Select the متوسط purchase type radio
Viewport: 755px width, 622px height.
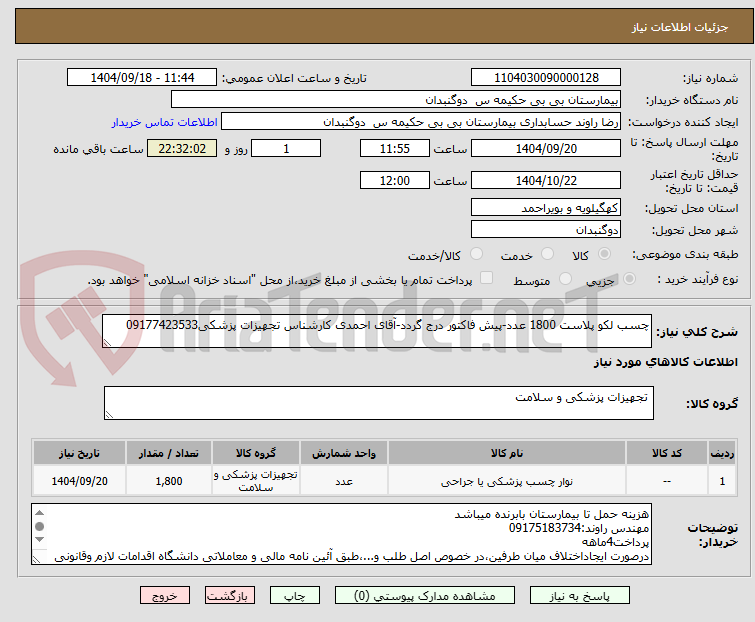click(565, 279)
